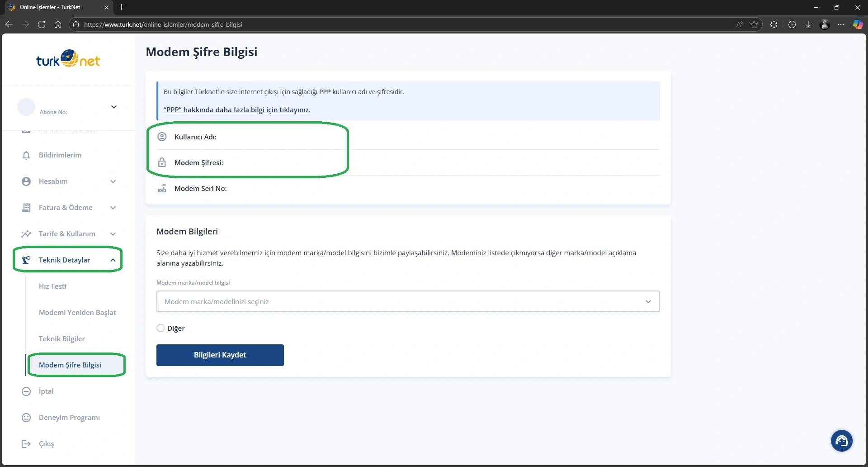Click the Hesabım person icon

pos(26,181)
